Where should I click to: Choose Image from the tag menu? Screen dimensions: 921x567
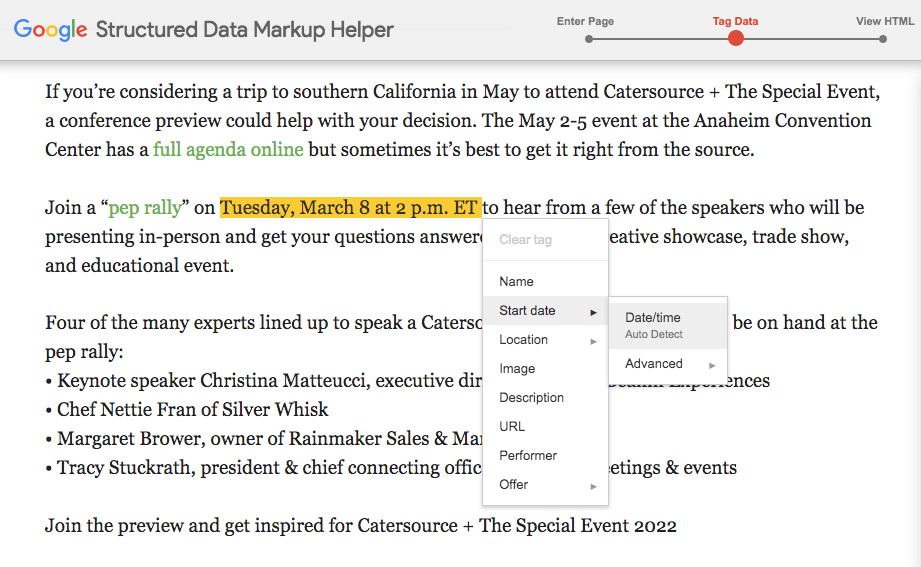pos(517,369)
